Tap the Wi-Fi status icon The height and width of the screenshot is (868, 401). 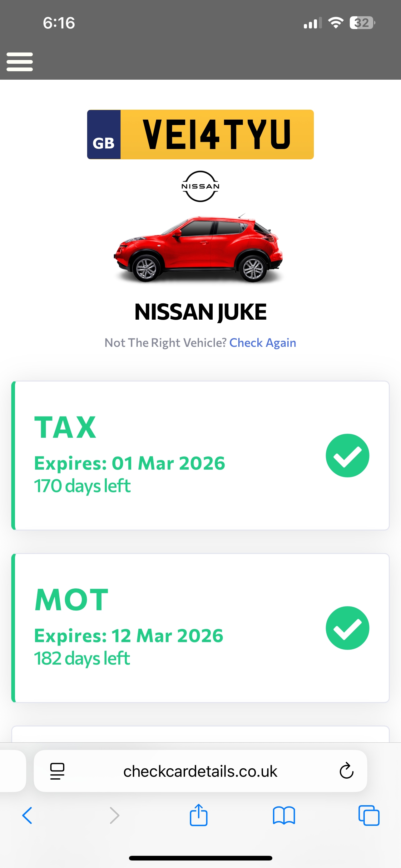336,22
